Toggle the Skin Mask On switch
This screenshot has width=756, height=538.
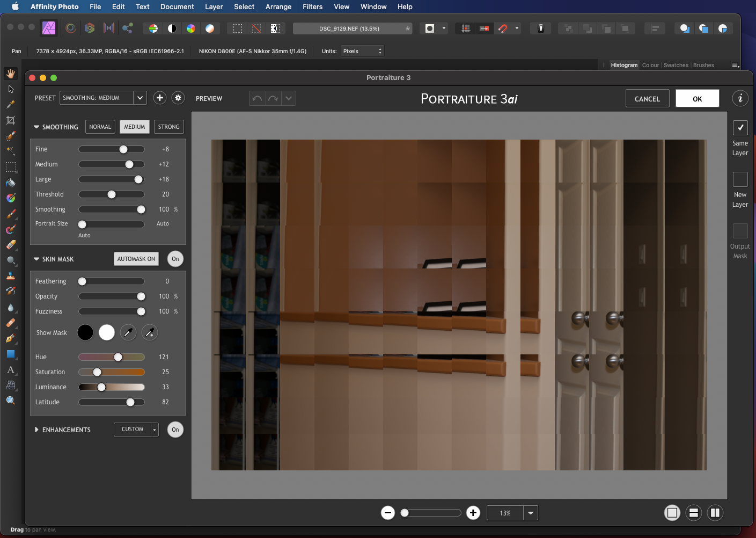coord(175,259)
